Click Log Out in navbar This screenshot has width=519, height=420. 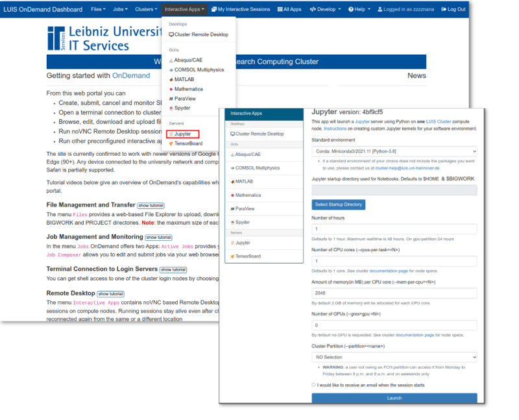pyautogui.click(x=453, y=9)
